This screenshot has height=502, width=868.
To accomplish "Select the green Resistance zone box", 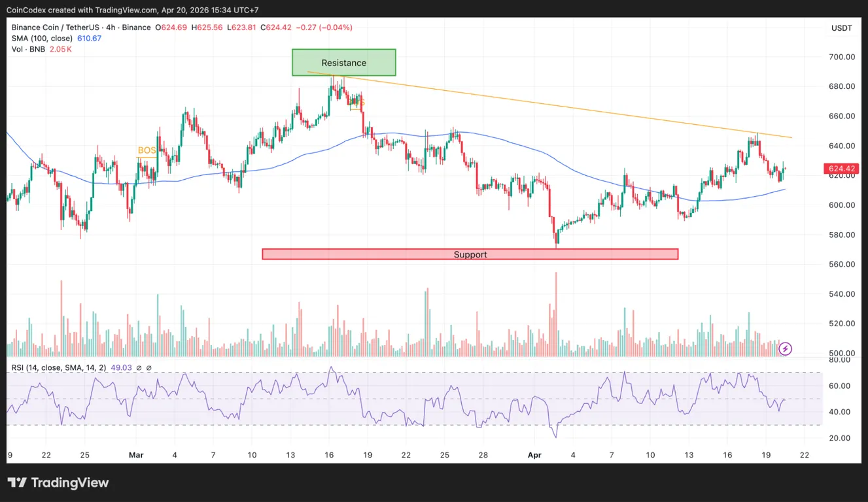I will 344,63.
